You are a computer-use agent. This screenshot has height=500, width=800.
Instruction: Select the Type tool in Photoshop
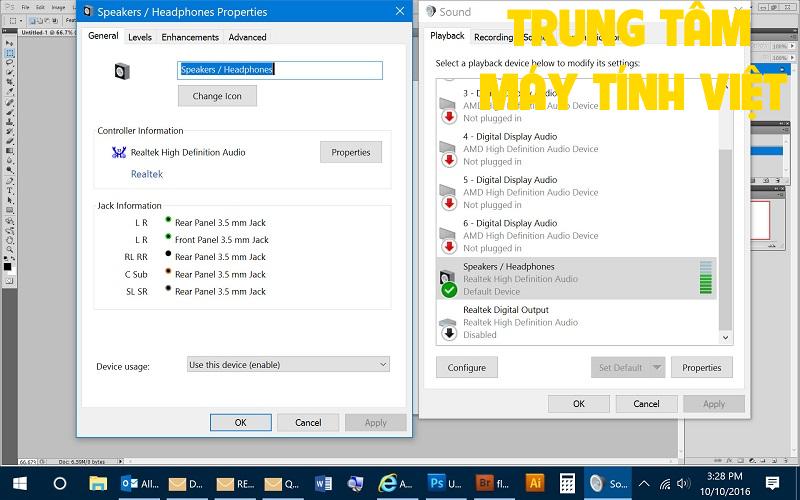click(x=9, y=190)
